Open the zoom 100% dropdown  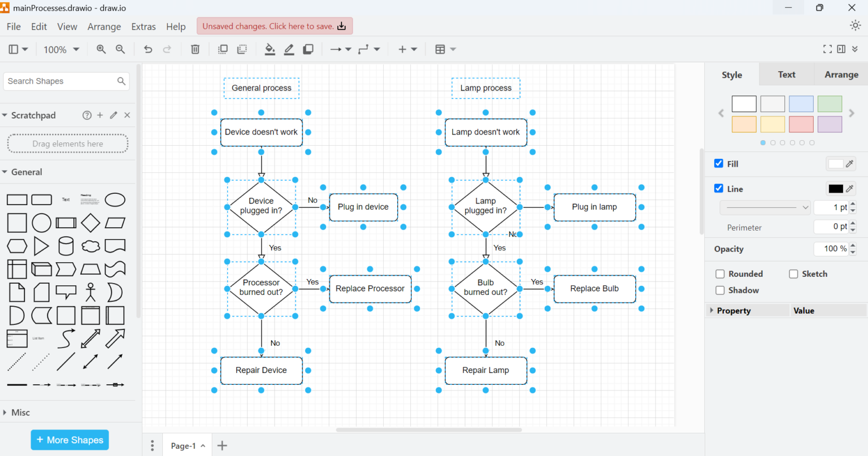61,49
